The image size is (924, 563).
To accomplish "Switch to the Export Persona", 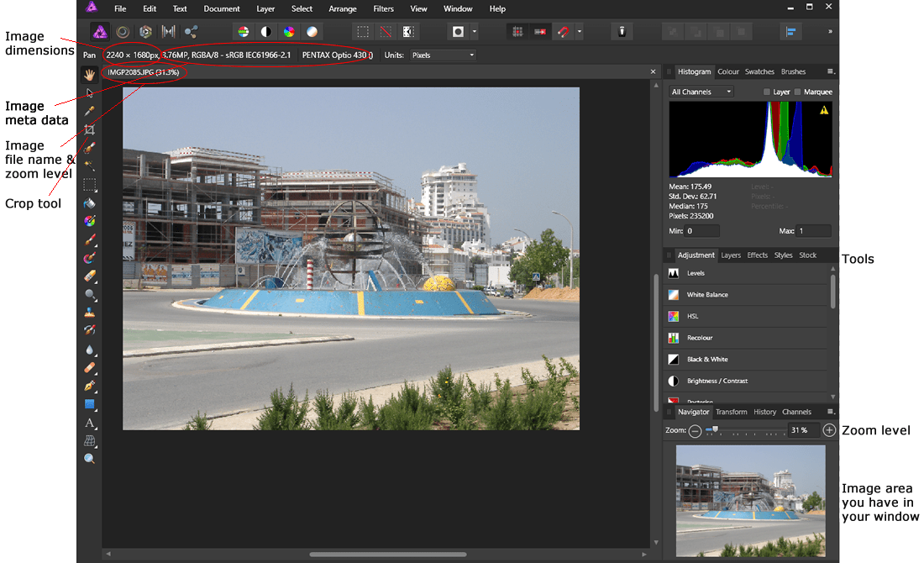I will click(x=191, y=32).
